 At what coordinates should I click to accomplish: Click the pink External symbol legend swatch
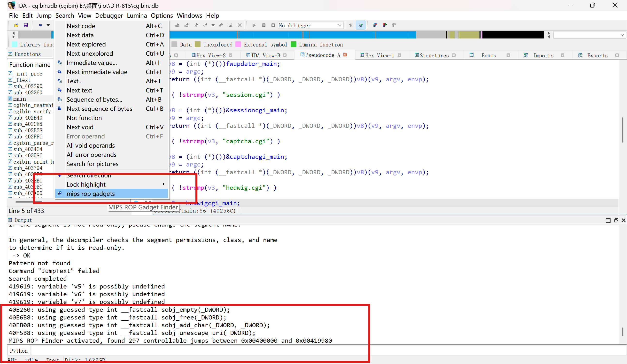[x=238, y=45]
